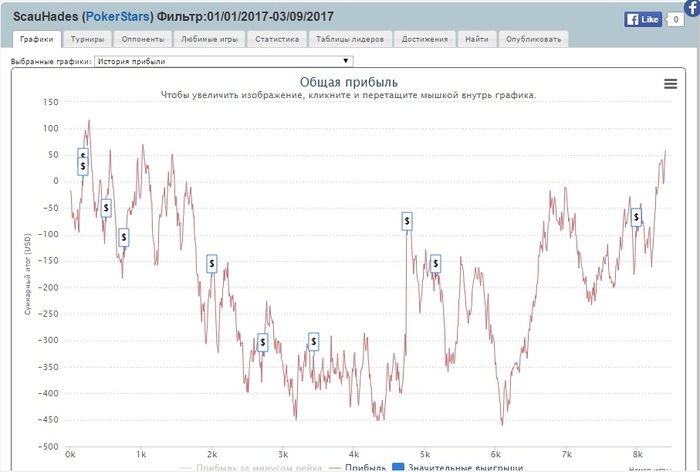The image size is (700, 472).
Task: Toggle the Прибыль legend series
Action: (357, 468)
